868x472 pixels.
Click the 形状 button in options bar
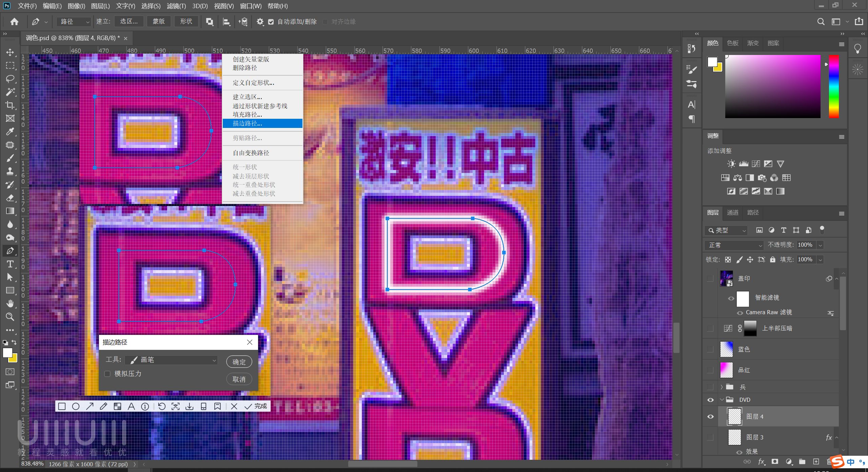(x=186, y=21)
